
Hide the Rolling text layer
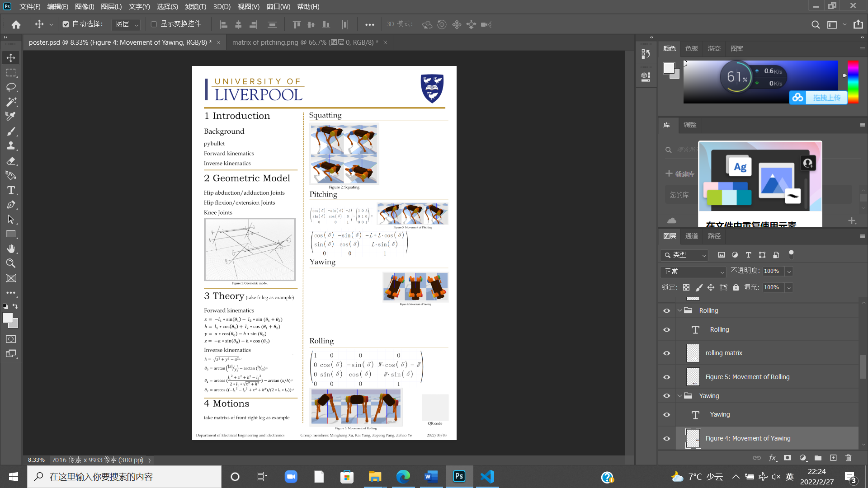(x=666, y=329)
